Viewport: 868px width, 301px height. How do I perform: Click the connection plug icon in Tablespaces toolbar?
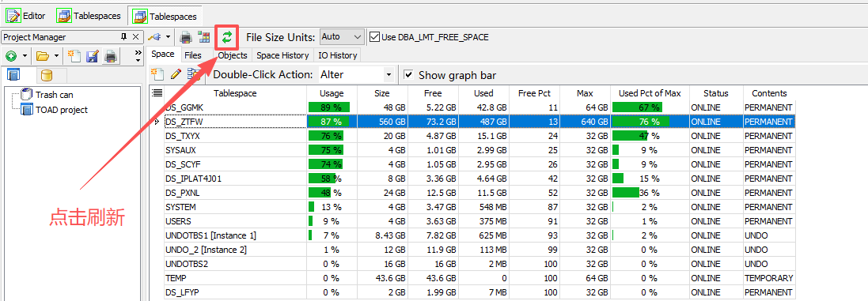[156, 37]
